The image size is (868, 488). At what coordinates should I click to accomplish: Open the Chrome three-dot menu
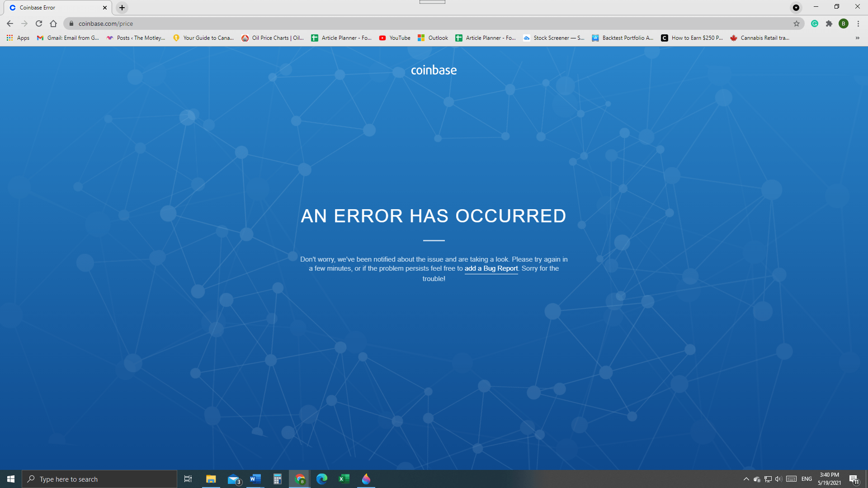pyautogui.click(x=858, y=23)
